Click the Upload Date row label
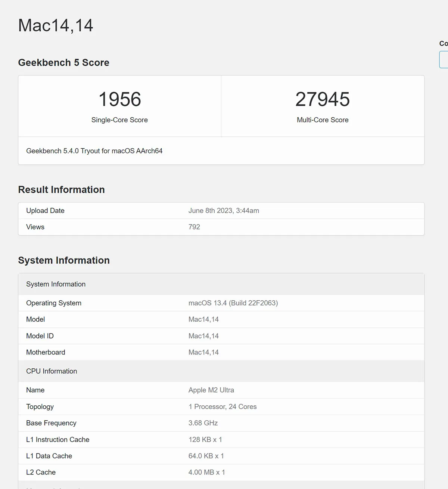448x489 pixels. coord(45,211)
